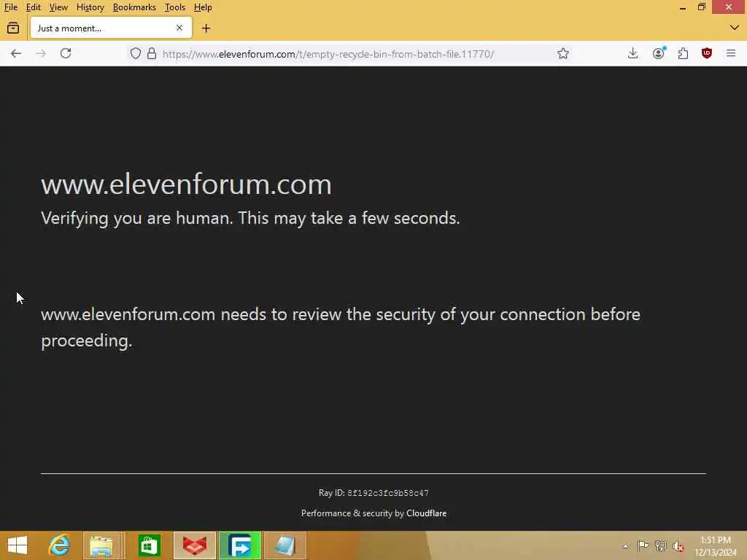Open the File menu
The height and width of the screenshot is (560, 747).
(x=10, y=7)
